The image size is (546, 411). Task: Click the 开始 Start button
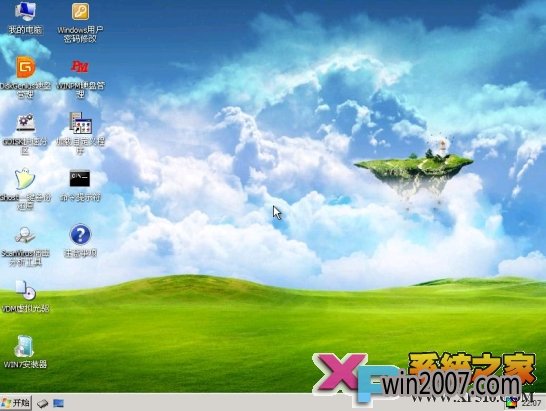(16, 403)
